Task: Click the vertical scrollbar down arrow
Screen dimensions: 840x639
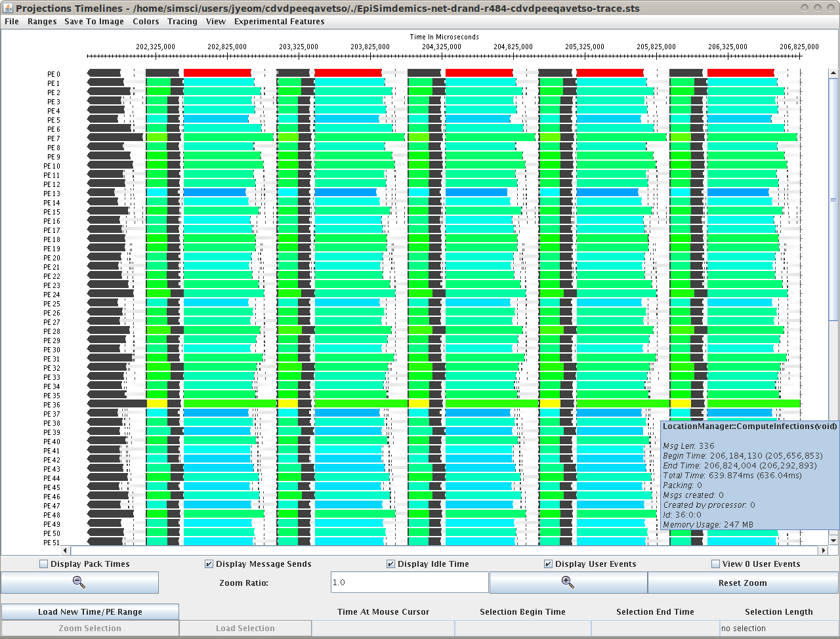Action: coord(833,540)
